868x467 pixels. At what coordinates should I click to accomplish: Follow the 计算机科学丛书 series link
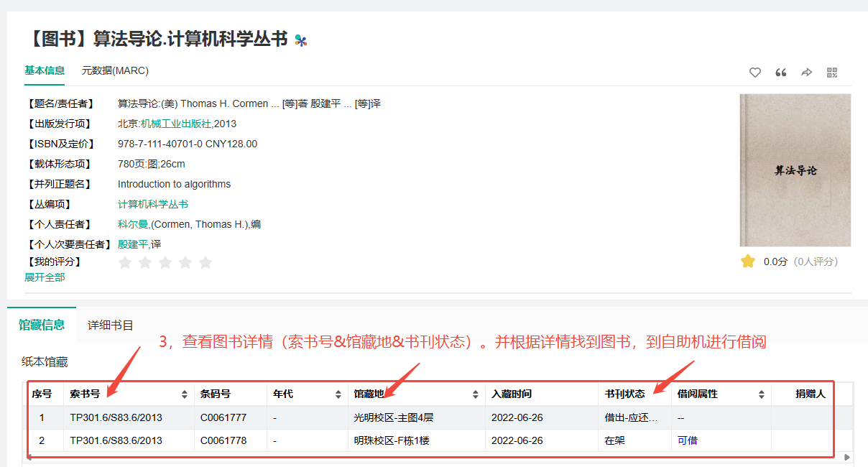pos(153,204)
